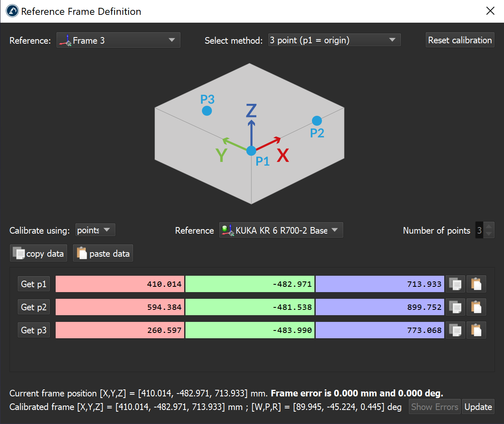
Task: Click the copy icon for p3 row
Action: (455, 330)
